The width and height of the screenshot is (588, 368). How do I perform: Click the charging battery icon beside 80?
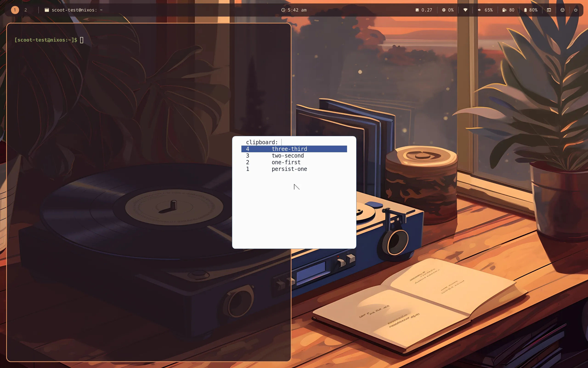tap(504, 10)
